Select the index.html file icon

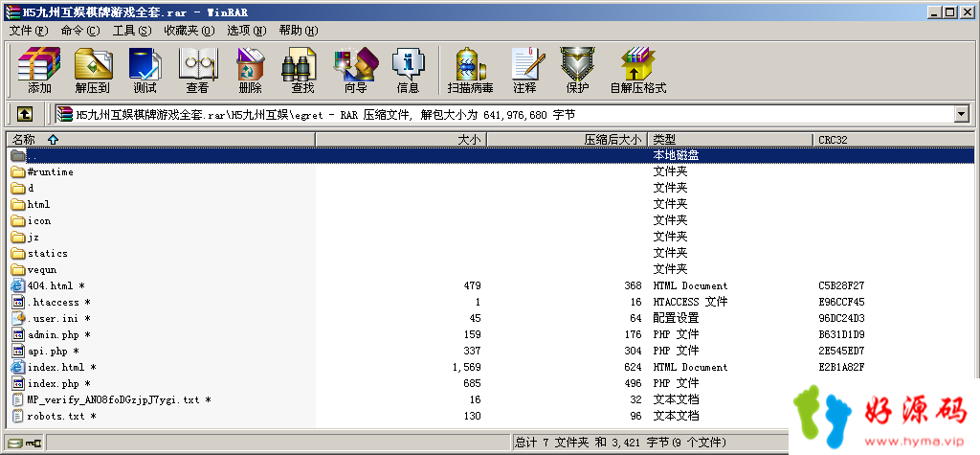pos(17,367)
